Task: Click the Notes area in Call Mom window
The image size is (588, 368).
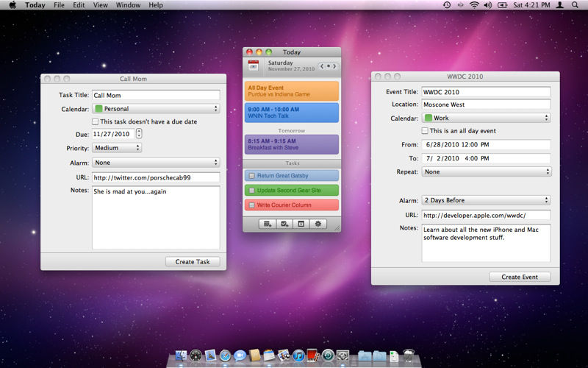Action: [x=156, y=217]
